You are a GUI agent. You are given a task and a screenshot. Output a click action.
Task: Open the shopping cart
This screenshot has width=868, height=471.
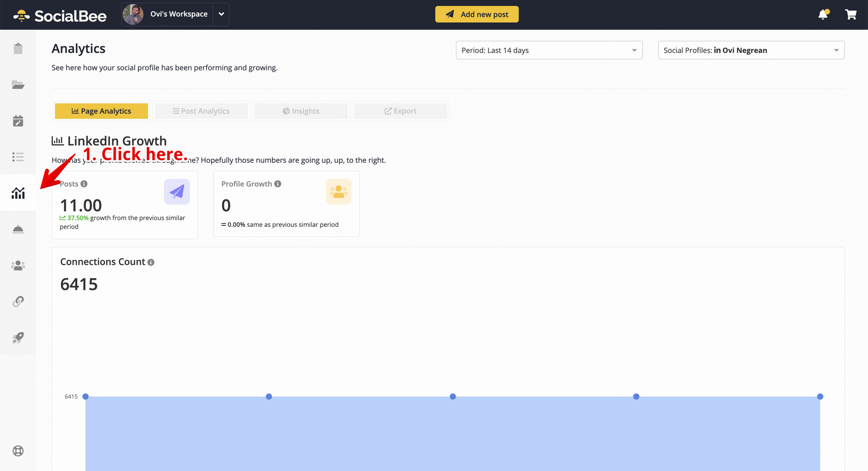point(851,14)
